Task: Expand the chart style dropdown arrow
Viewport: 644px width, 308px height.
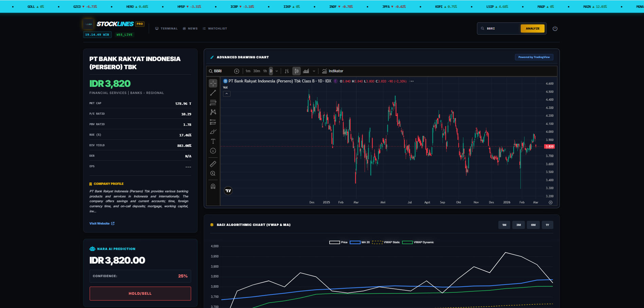Action: point(314,71)
